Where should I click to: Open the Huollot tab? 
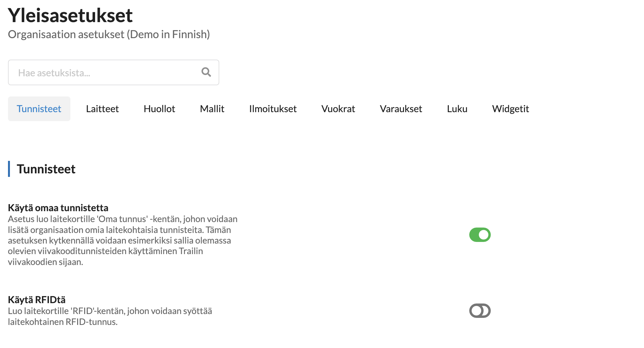pyautogui.click(x=159, y=109)
